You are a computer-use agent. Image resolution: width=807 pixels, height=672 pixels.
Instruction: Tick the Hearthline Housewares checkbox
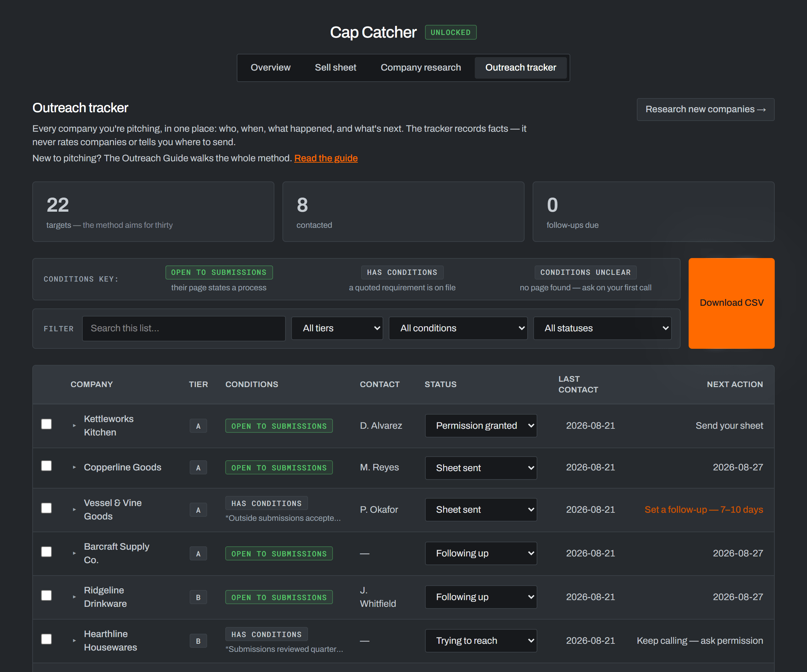[46, 639]
